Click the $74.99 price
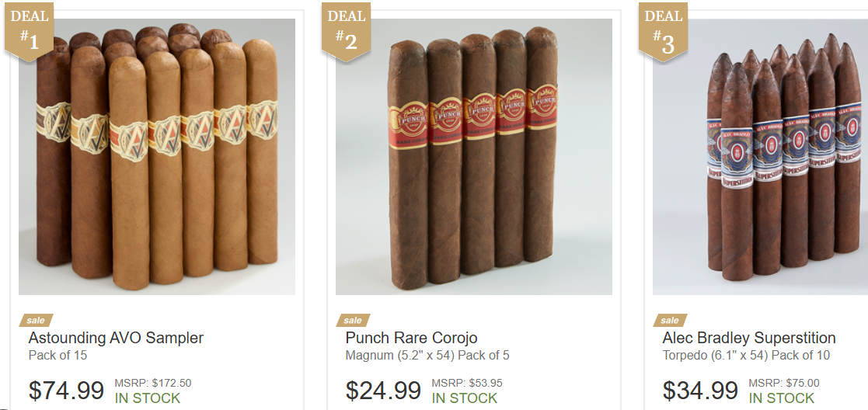Screen dimensions: 868x410 pyautogui.click(x=66, y=390)
